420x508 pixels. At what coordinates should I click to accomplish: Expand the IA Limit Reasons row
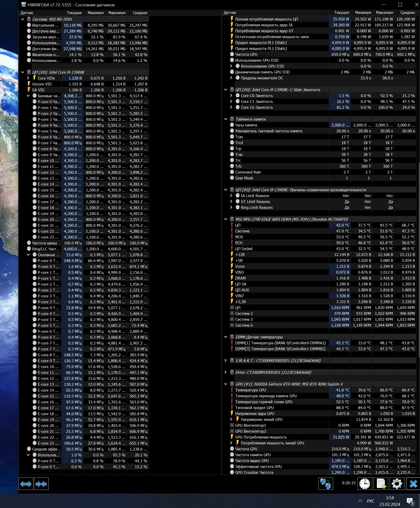[x=231, y=196]
